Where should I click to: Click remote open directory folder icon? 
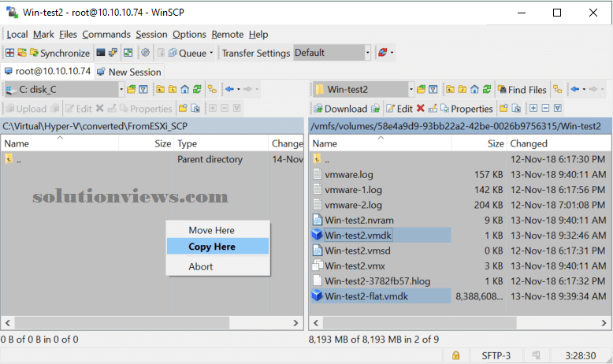click(421, 89)
